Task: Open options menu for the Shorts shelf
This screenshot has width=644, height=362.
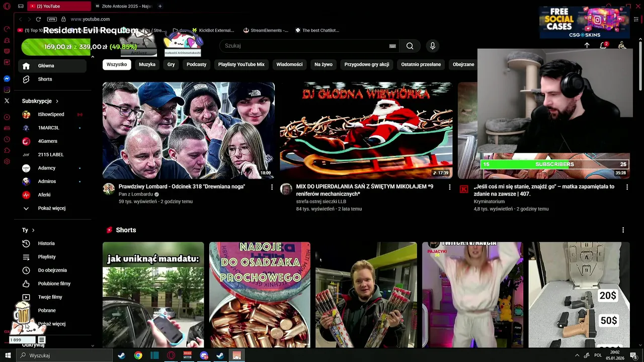Action: click(623, 230)
